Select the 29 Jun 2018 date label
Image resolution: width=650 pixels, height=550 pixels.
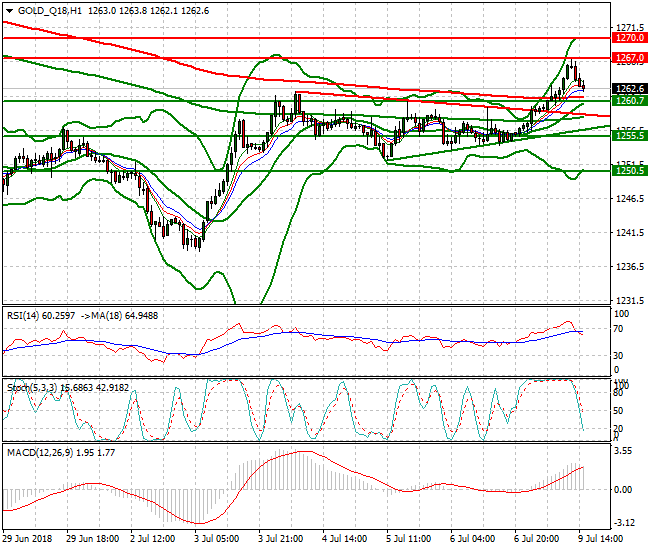click(x=28, y=539)
